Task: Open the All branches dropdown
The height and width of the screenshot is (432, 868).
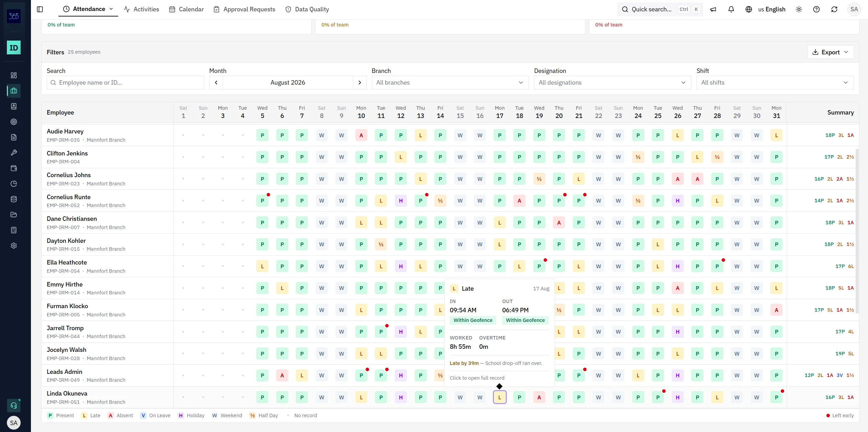Action: point(450,83)
